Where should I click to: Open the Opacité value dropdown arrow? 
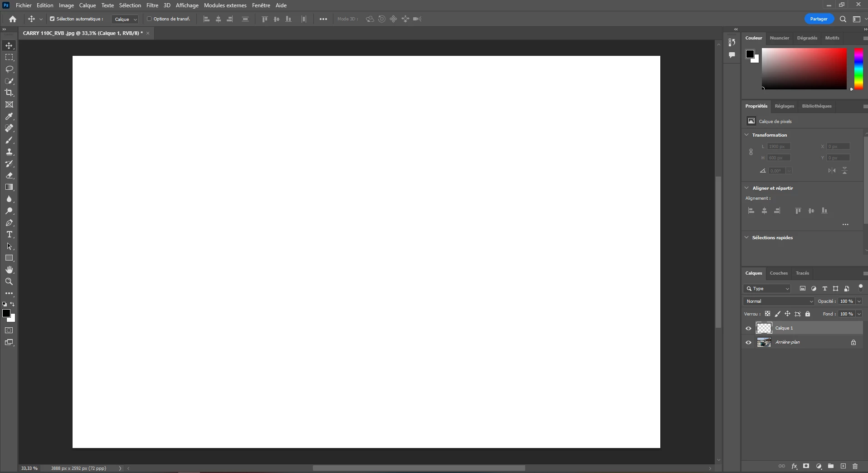[x=859, y=301]
